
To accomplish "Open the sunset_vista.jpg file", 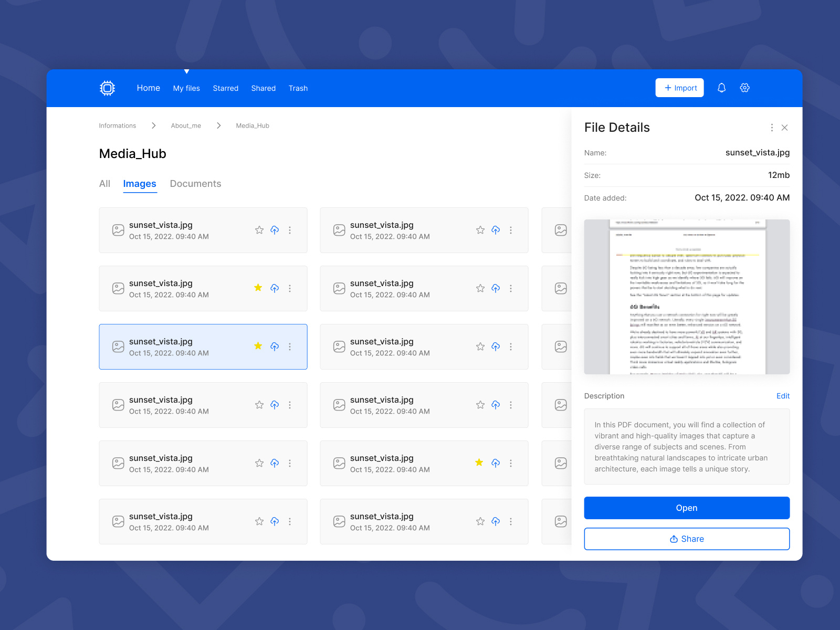I will pos(687,508).
